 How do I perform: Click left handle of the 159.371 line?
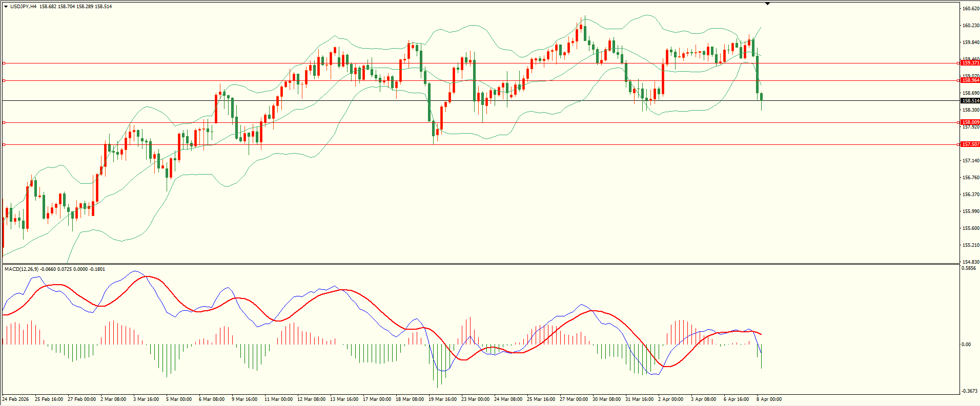(4, 63)
